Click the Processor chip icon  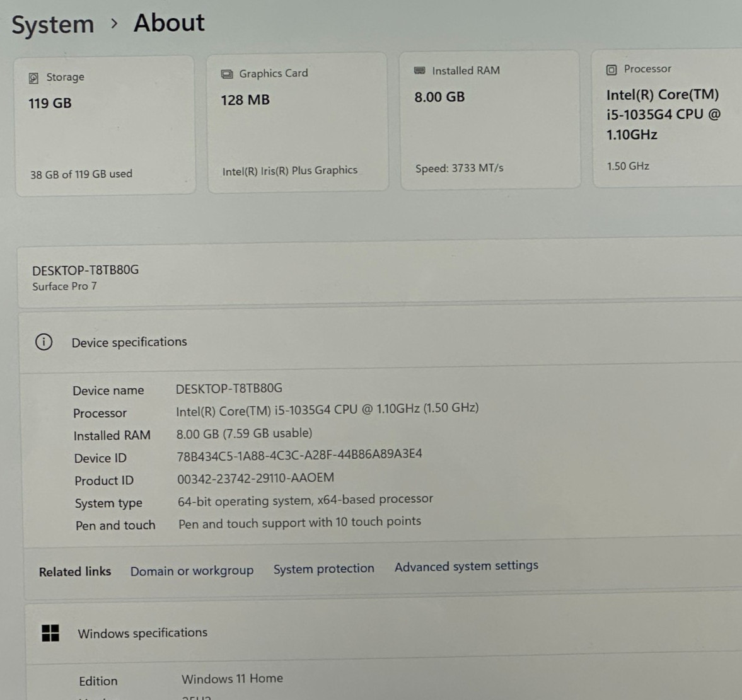612,70
